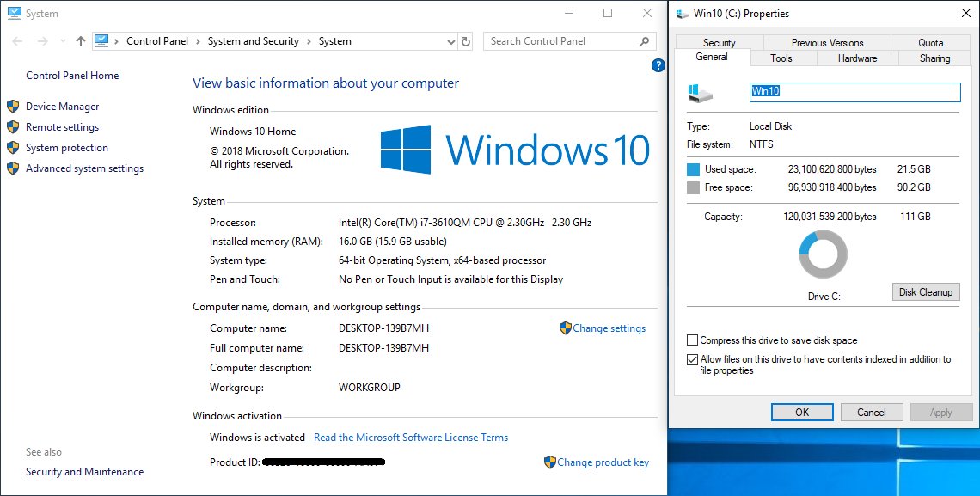This screenshot has height=496, width=980.
Task: Expand the address bar history dropdown
Action: pyautogui.click(x=451, y=42)
